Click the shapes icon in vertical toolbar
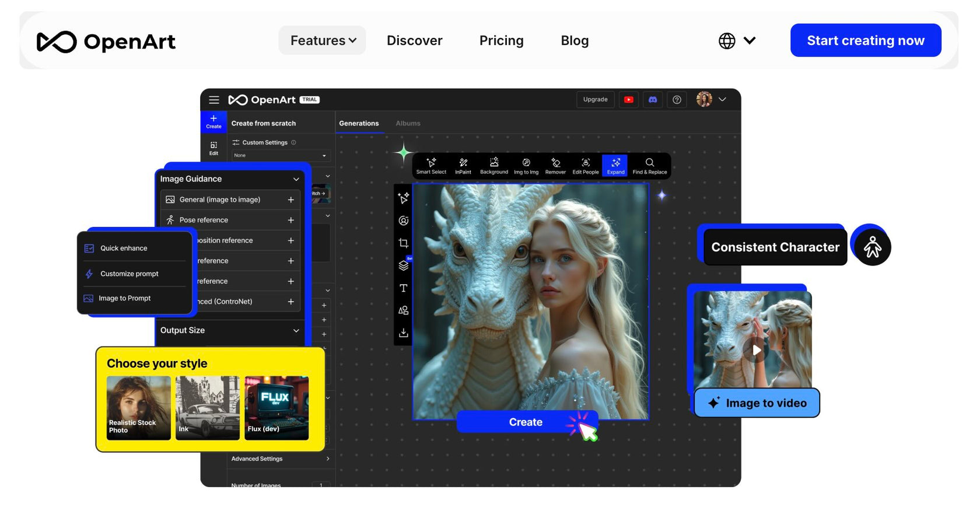Image resolution: width=980 pixels, height=507 pixels. [x=403, y=310]
